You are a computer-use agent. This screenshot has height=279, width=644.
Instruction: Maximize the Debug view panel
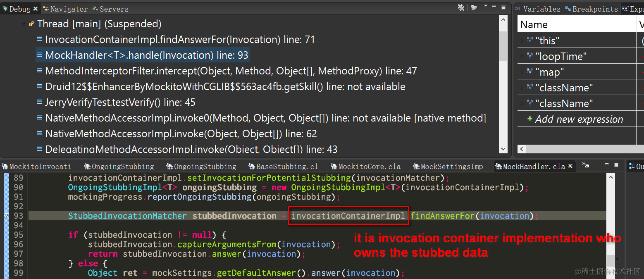click(503, 7)
